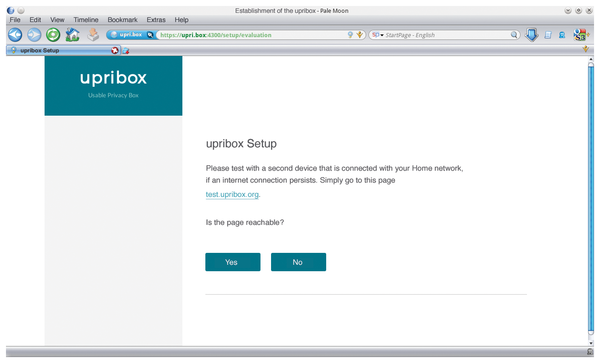Open a new tab with the tab bar button

click(126, 50)
